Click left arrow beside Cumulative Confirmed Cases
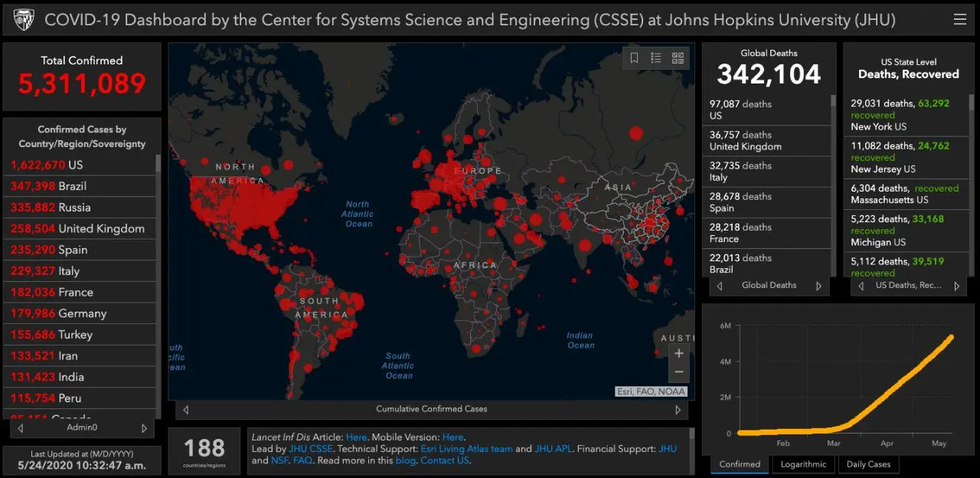980x478 pixels. point(185,410)
